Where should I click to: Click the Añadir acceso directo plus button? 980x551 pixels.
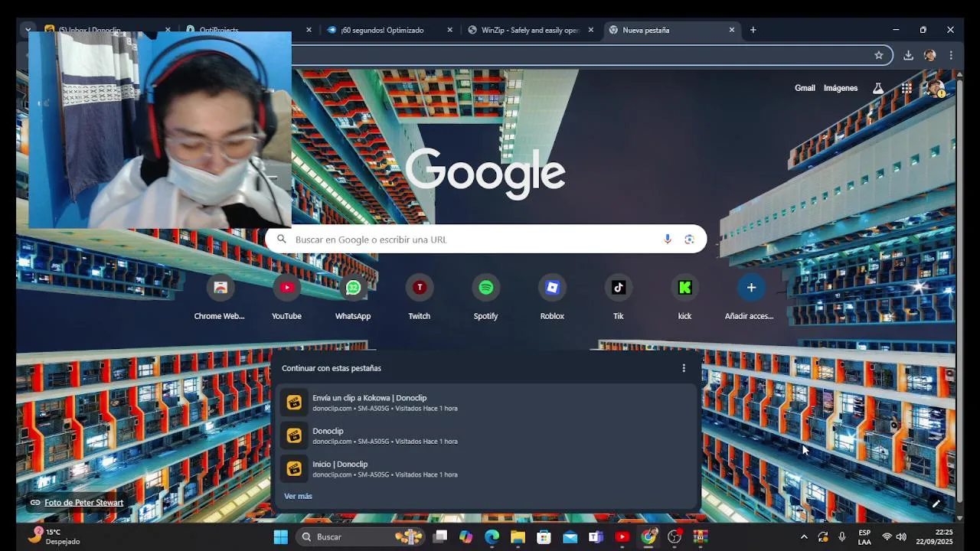coord(751,288)
